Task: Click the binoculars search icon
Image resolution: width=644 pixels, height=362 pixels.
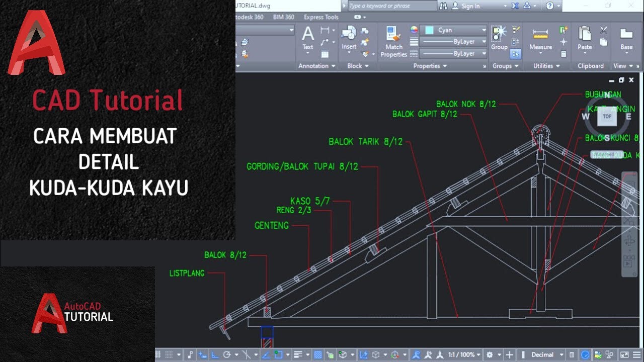Action: [443, 6]
